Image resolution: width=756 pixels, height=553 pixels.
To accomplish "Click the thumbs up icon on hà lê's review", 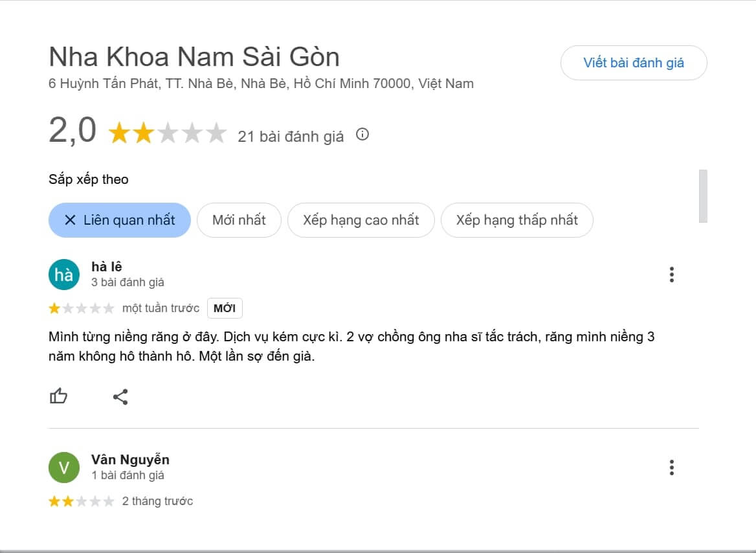I will pyautogui.click(x=58, y=396).
